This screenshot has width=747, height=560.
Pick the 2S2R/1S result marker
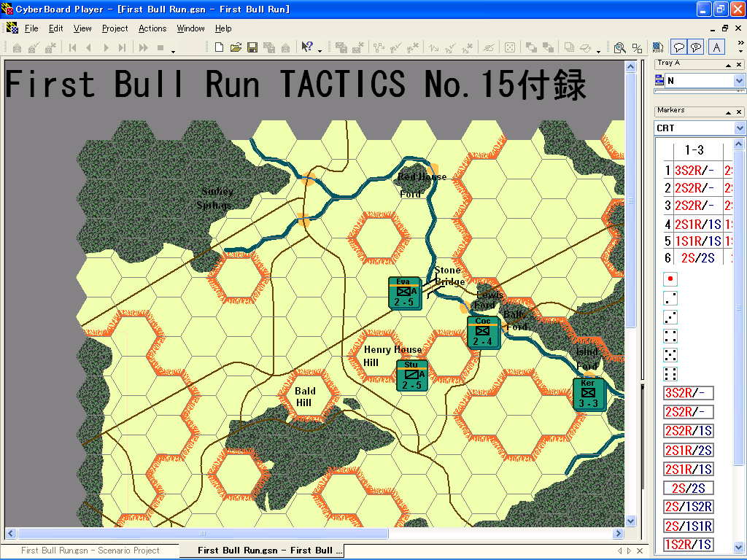(x=689, y=431)
